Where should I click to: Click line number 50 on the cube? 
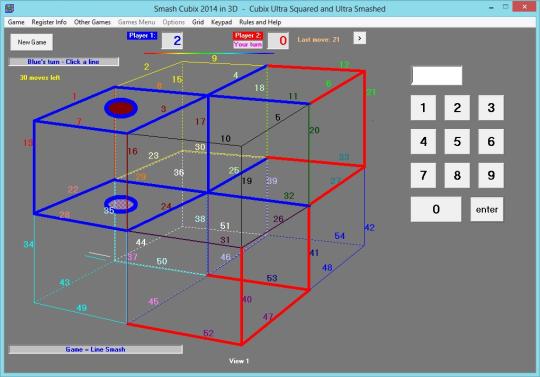point(162,261)
